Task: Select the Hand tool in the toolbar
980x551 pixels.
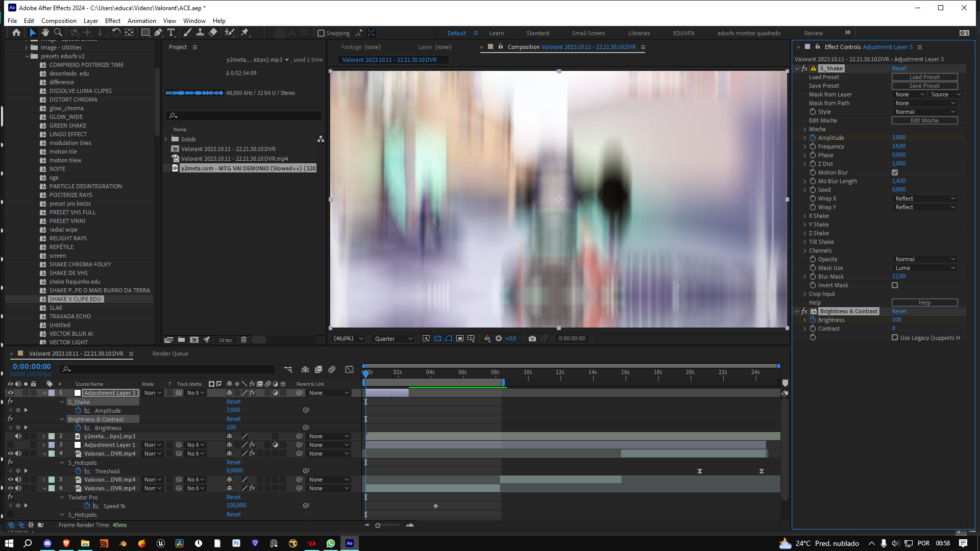Action: coord(45,32)
